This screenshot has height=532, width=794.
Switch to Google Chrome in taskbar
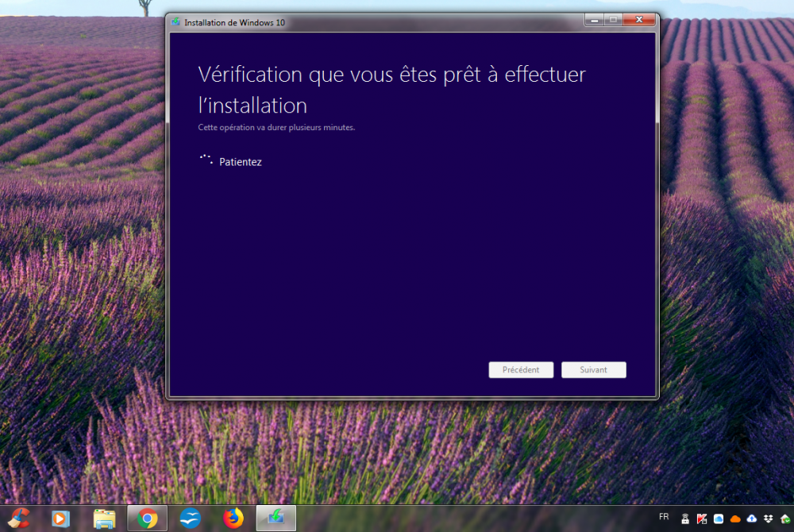147,519
